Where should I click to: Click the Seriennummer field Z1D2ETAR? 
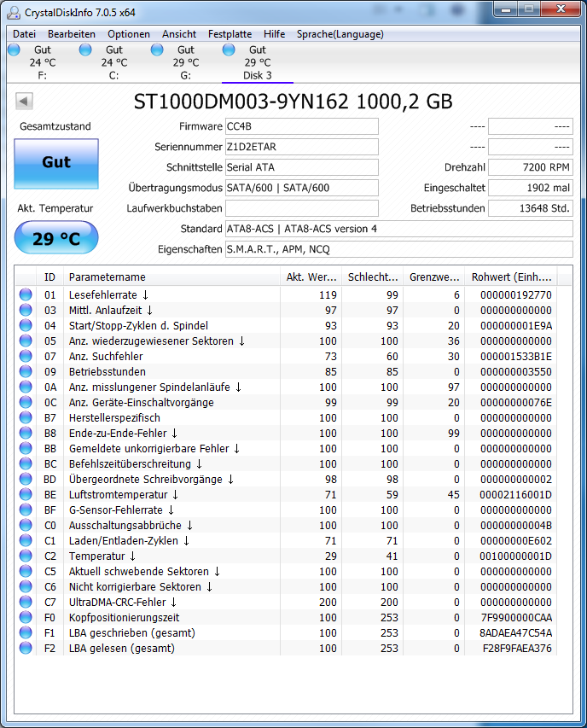(x=302, y=147)
